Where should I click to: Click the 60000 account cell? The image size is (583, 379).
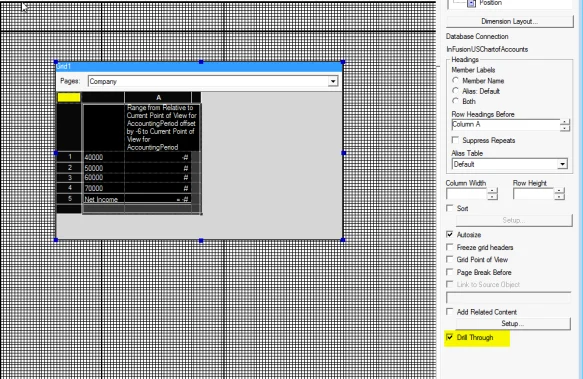(x=103, y=178)
